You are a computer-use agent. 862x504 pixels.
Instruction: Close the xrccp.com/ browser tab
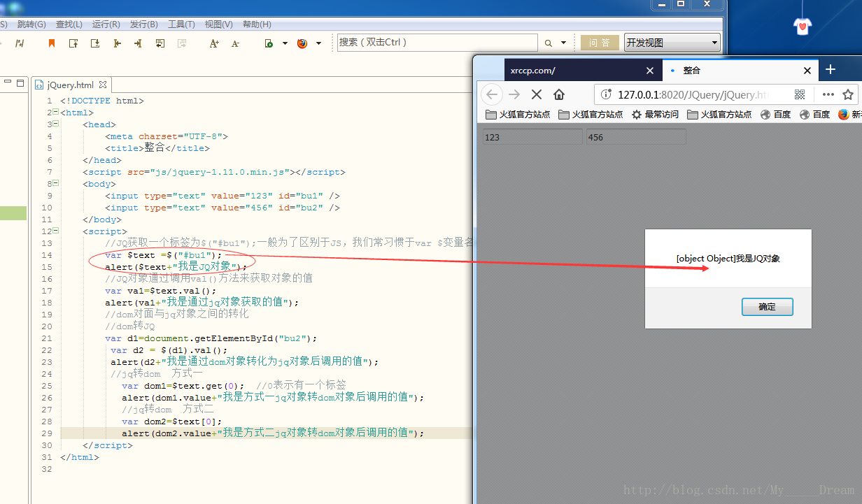click(650, 71)
